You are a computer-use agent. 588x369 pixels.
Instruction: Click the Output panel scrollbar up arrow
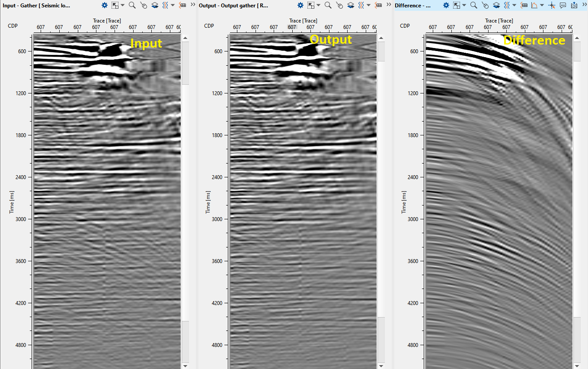click(x=381, y=38)
